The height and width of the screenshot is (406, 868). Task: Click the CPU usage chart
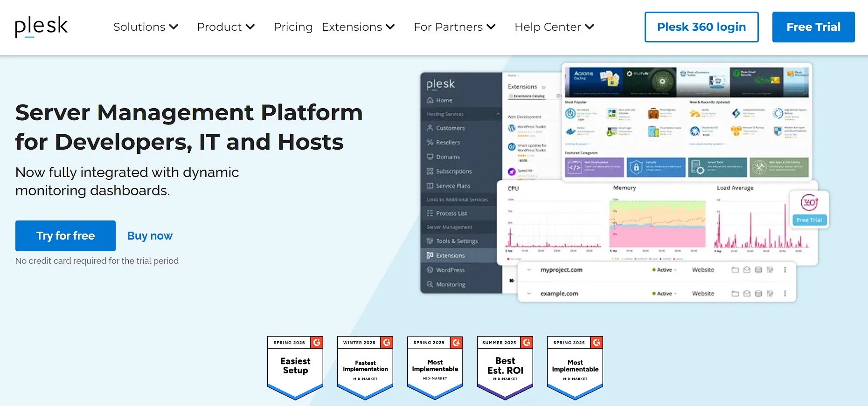pyautogui.click(x=554, y=223)
